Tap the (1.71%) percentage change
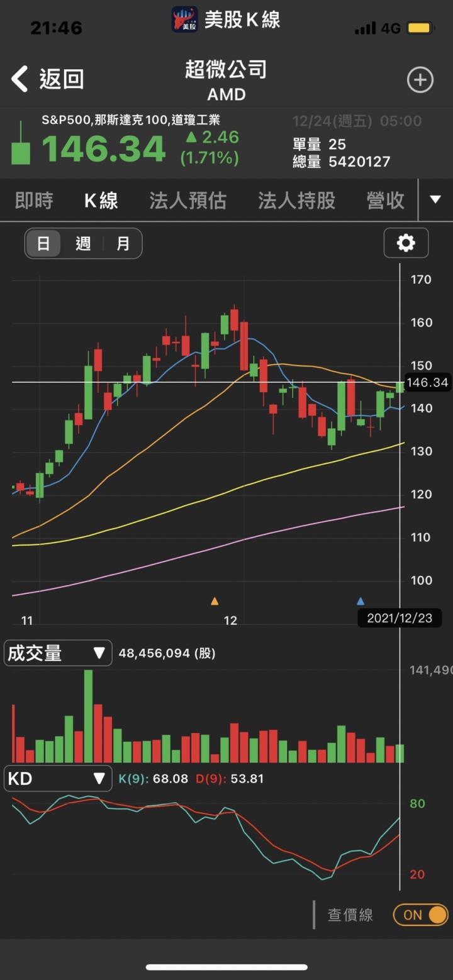The image size is (453, 980). point(210,157)
